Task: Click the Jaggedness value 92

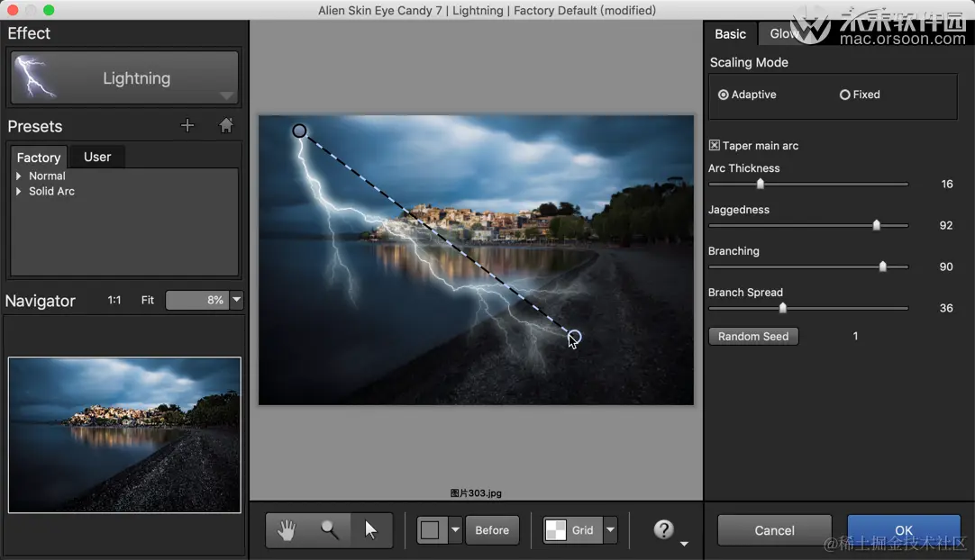Action: (x=946, y=225)
